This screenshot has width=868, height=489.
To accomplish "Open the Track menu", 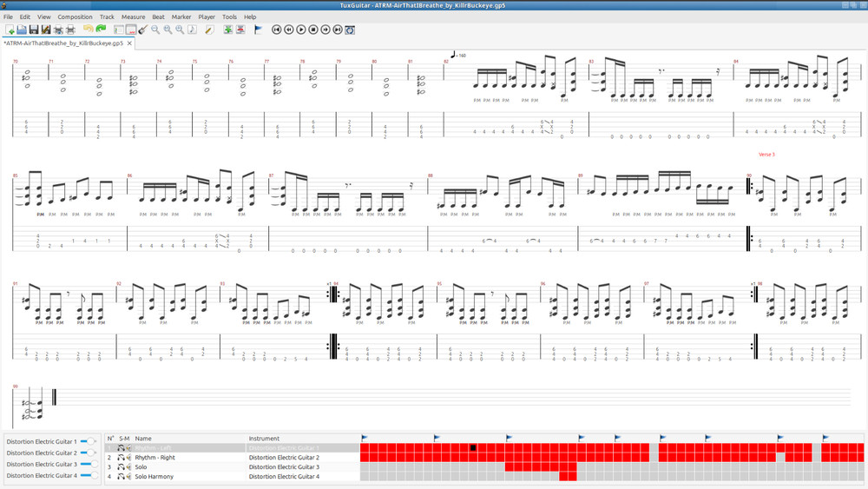I will [107, 17].
